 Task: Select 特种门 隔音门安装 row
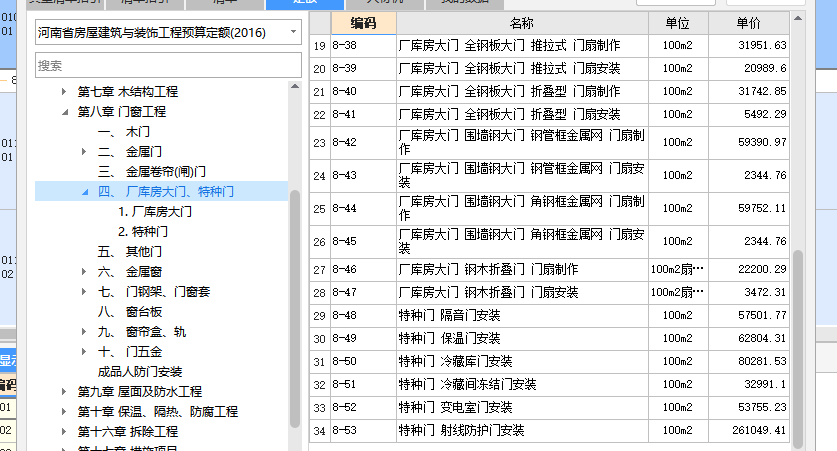[522, 315]
